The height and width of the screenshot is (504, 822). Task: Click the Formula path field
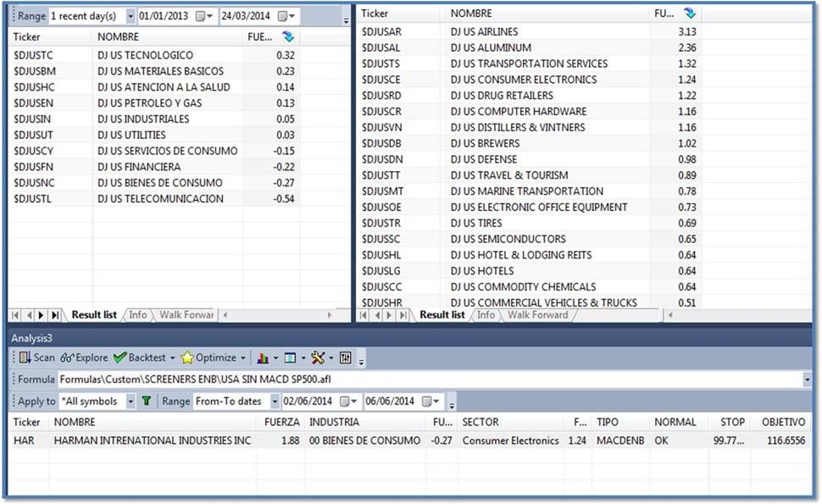point(430,379)
